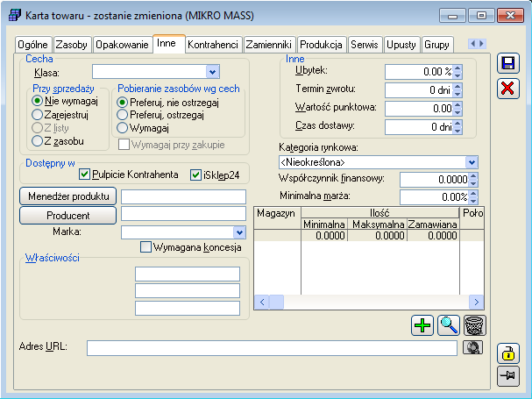Cancel changes with the red X icon
The width and height of the screenshot is (532, 399).
pos(508,89)
